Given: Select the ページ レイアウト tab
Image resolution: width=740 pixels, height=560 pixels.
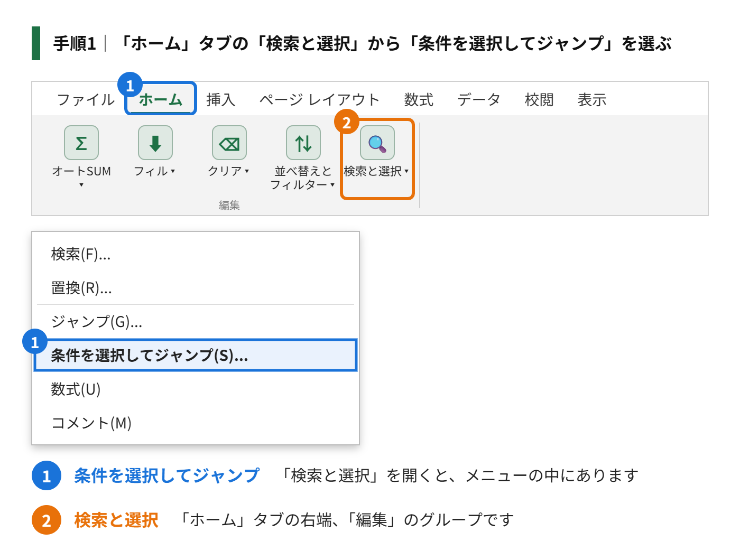Looking at the screenshot, I should 319,99.
